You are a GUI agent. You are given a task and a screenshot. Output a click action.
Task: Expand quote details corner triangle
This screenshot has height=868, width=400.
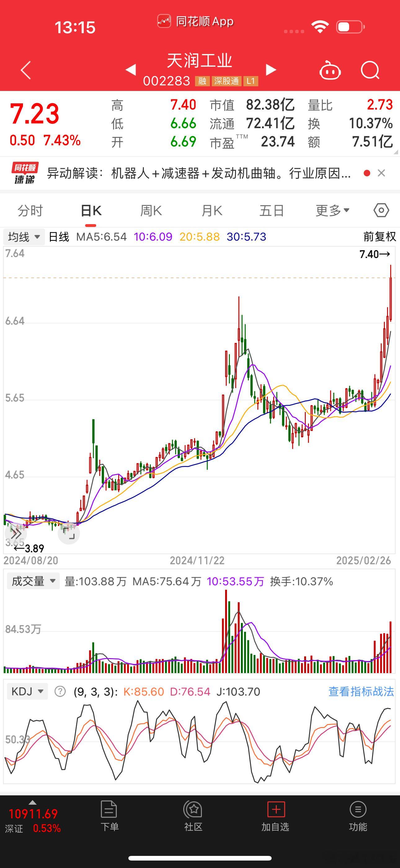click(395, 152)
